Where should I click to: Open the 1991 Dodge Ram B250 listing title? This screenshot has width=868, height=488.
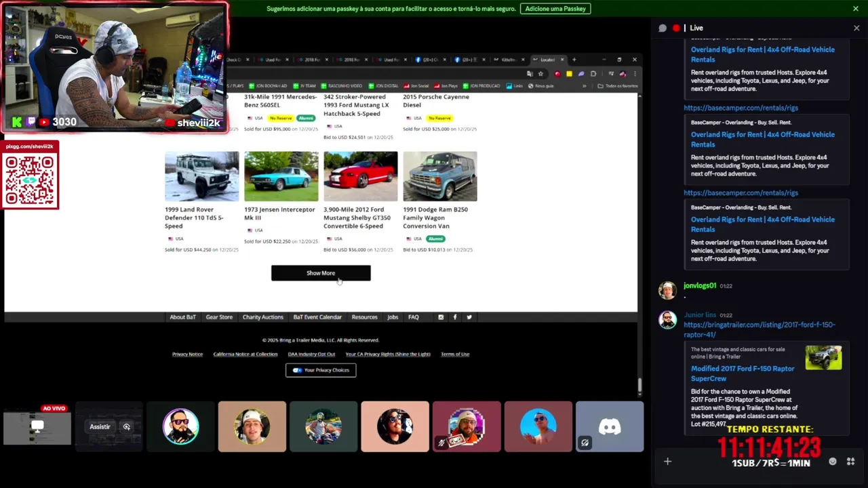(435, 218)
